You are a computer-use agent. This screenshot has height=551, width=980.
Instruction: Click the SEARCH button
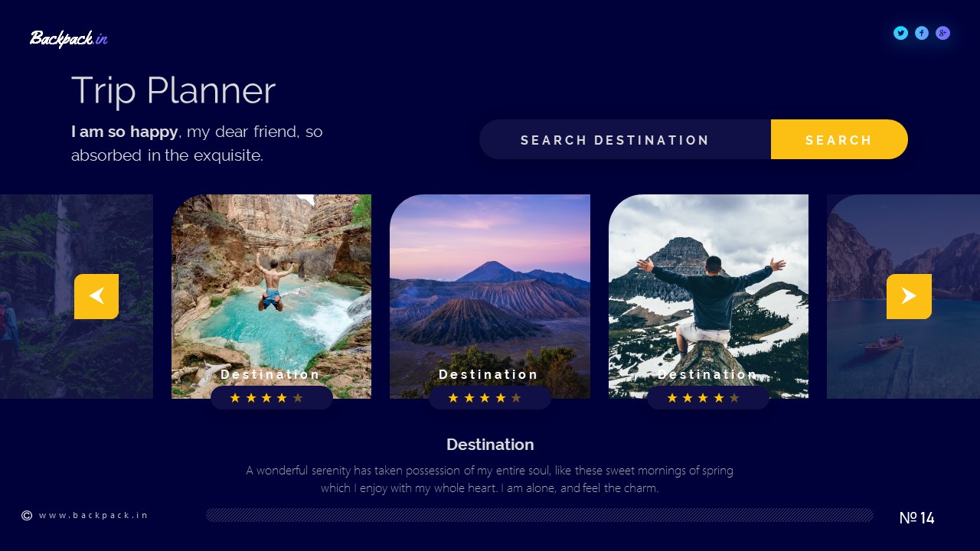[x=839, y=139]
